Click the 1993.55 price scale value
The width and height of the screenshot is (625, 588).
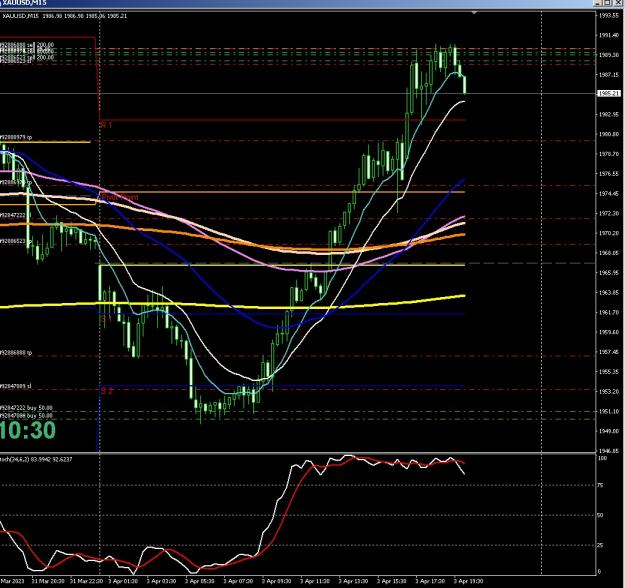608,16
